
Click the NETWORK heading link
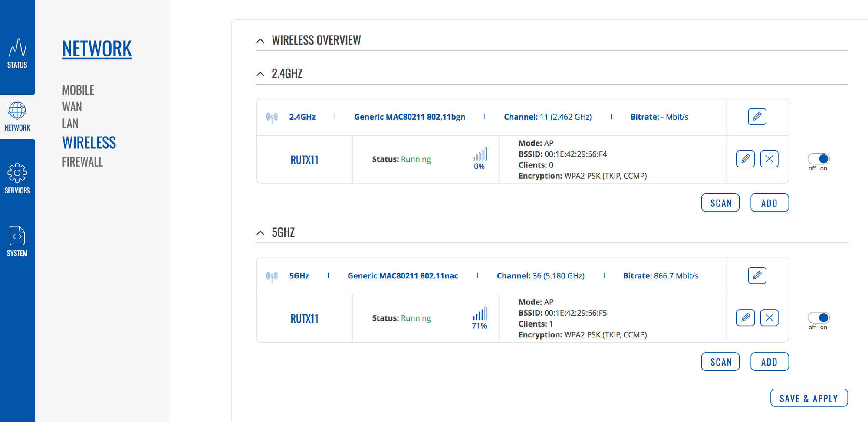97,49
